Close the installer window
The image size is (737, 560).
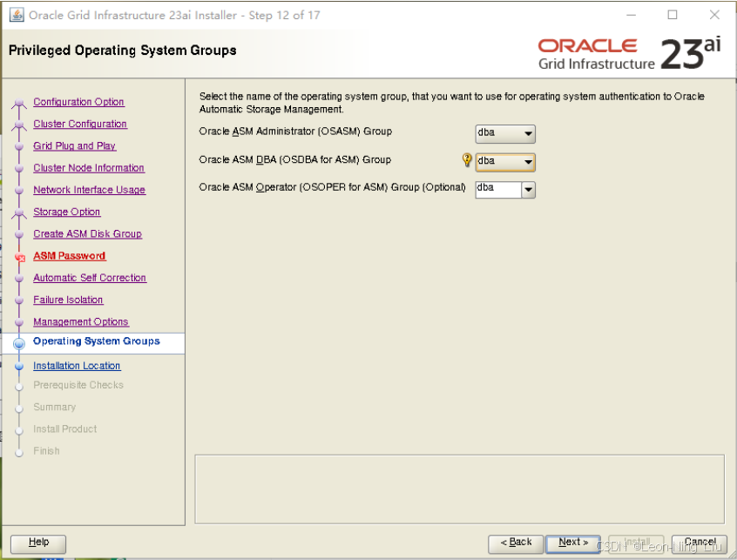(x=714, y=15)
